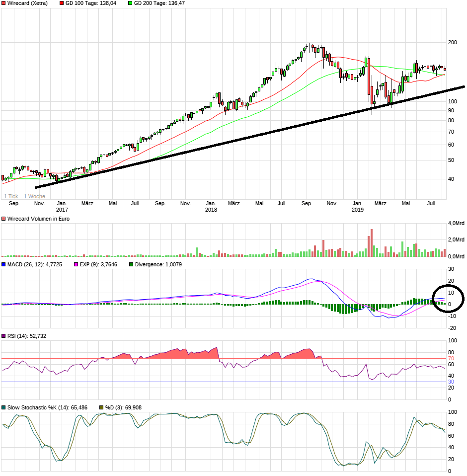Image resolution: width=467 pixels, height=476 pixels.
Task: Click the blue MACD legend swatch
Action: [3, 265]
